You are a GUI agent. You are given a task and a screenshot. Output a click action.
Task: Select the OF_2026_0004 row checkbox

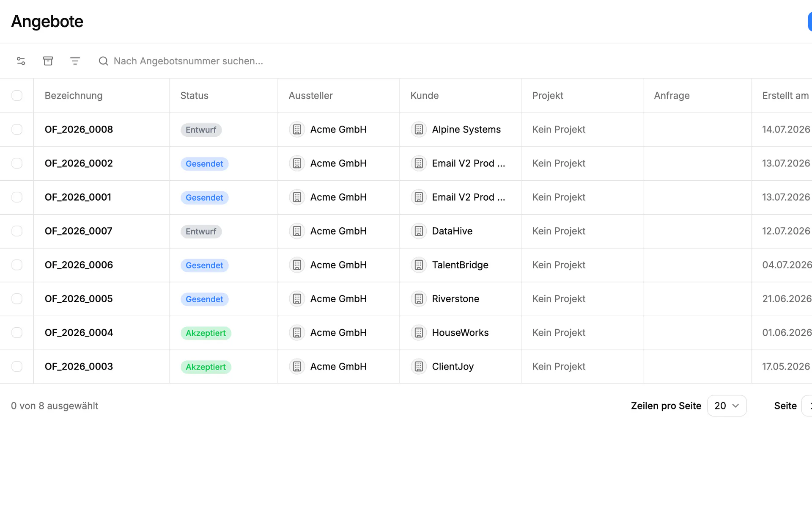(17, 333)
